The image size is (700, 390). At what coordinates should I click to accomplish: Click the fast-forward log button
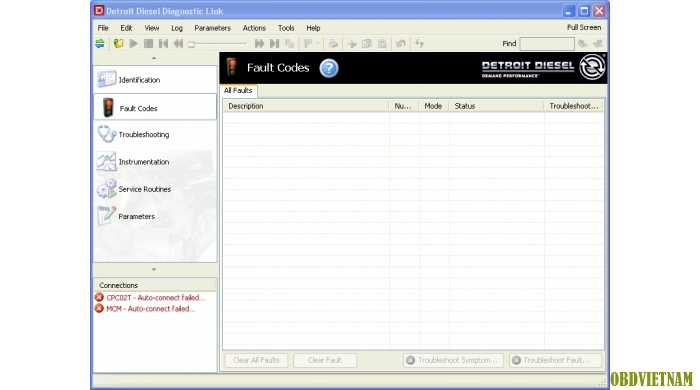(x=259, y=44)
